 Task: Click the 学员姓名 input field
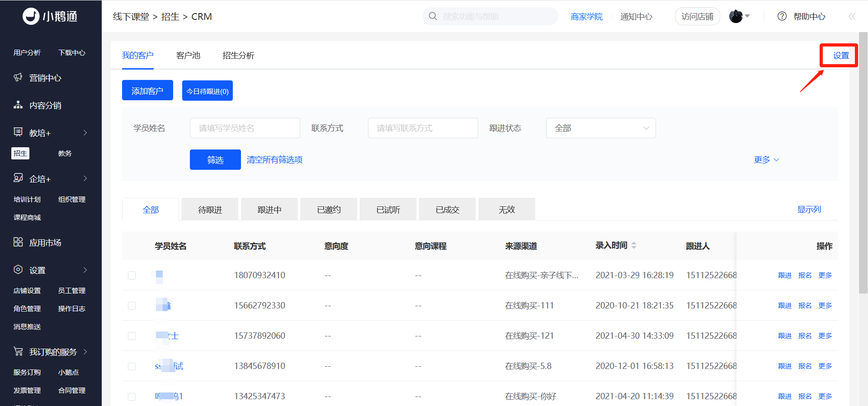tap(245, 128)
